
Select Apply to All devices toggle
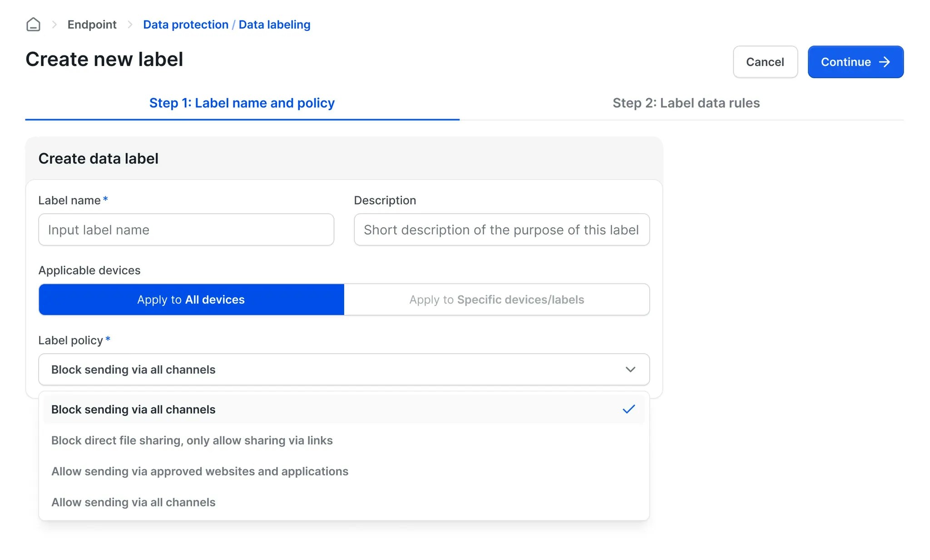(191, 299)
